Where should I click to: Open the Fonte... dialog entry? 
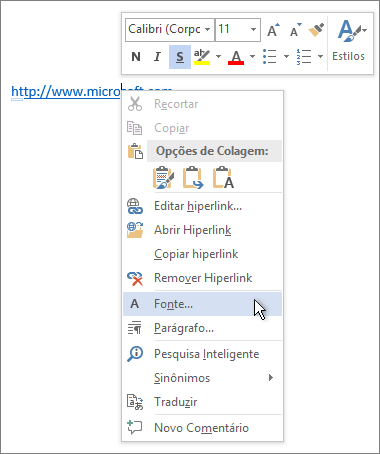tap(202, 304)
